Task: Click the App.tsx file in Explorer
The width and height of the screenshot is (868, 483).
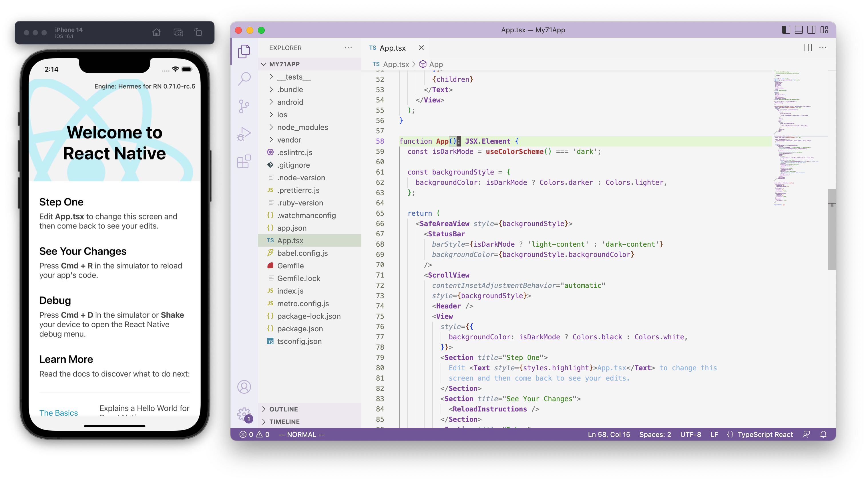Action: (x=290, y=240)
